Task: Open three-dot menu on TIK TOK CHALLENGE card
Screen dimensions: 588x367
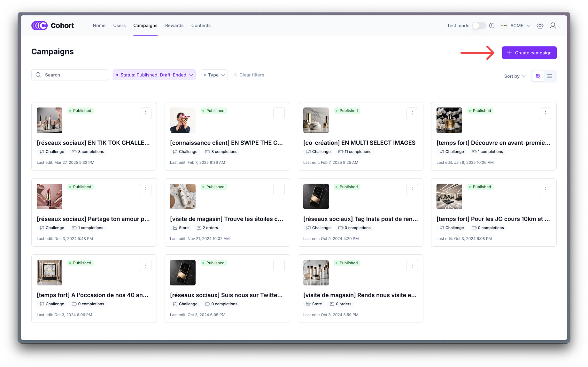Action: (x=146, y=113)
